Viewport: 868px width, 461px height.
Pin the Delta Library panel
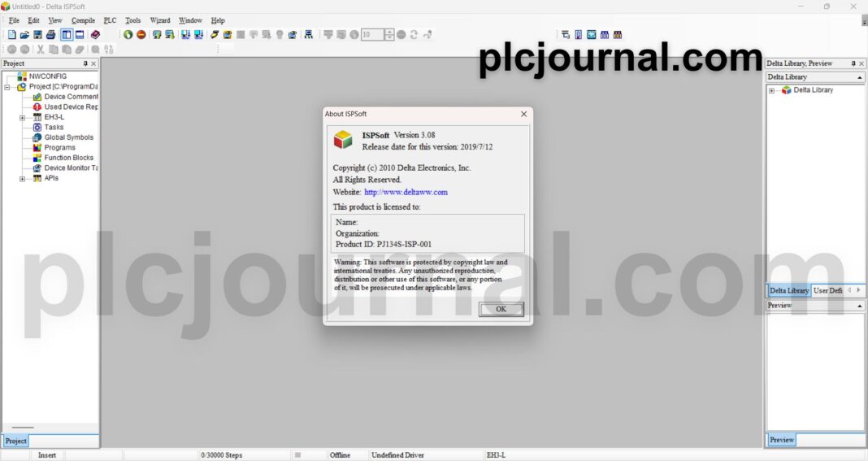coord(853,63)
